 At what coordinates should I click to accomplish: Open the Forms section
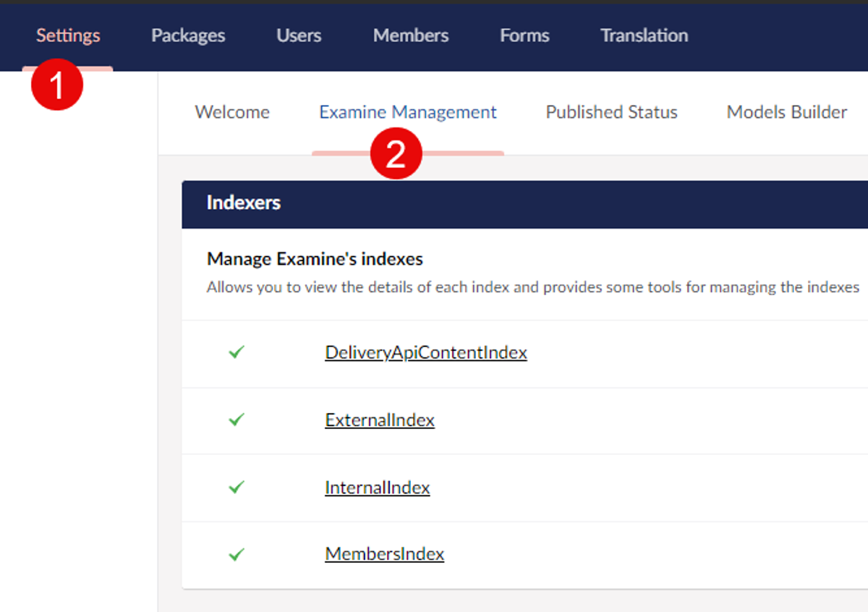coord(524,35)
